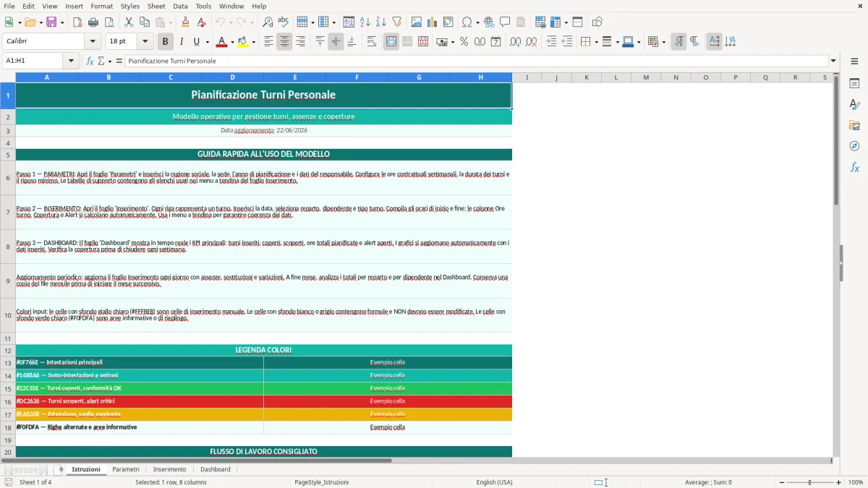The width and height of the screenshot is (868, 488).
Task: Open the sidebar Navigator compass icon
Action: click(854, 146)
